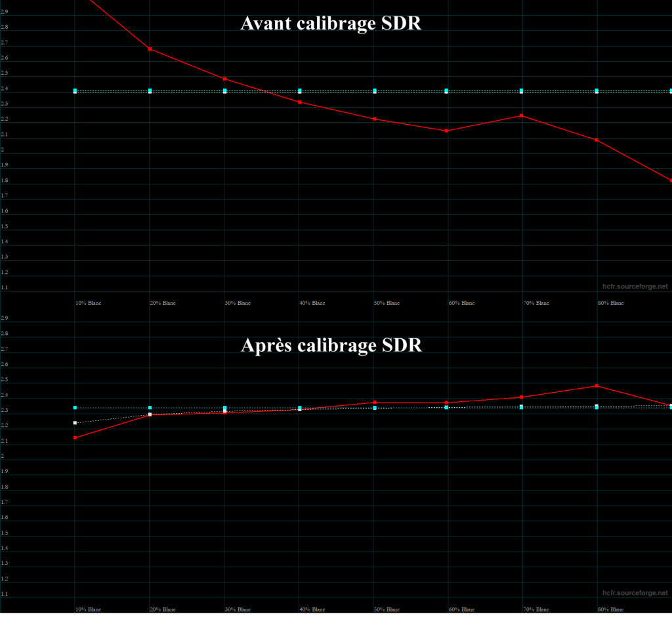Click the red point at 30% Blanc in the top chart

point(225,79)
